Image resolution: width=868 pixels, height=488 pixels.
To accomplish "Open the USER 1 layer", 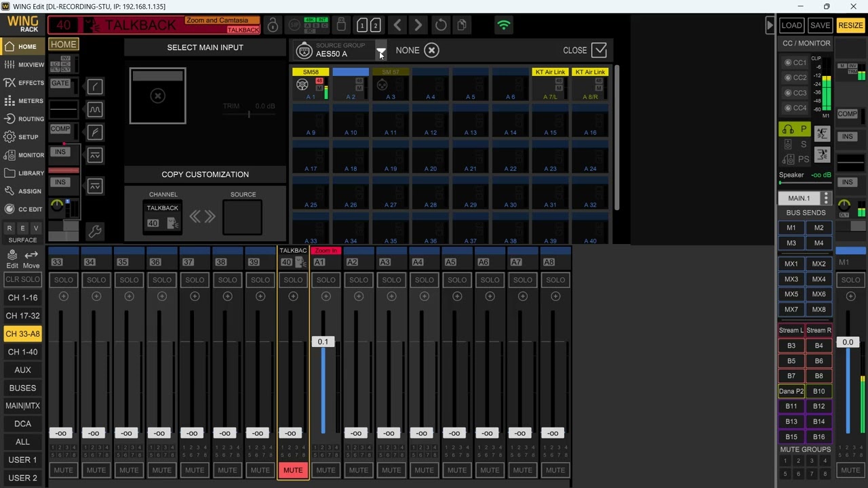I will coord(22,460).
